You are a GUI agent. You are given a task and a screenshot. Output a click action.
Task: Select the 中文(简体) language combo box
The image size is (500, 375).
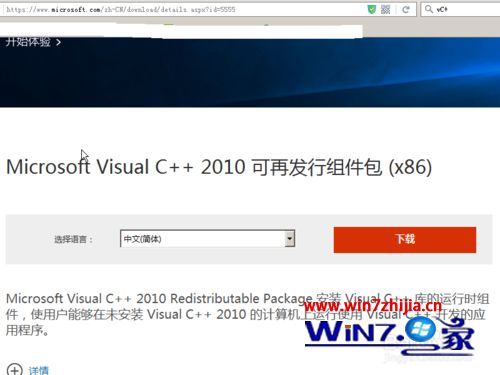(x=207, y=239)
